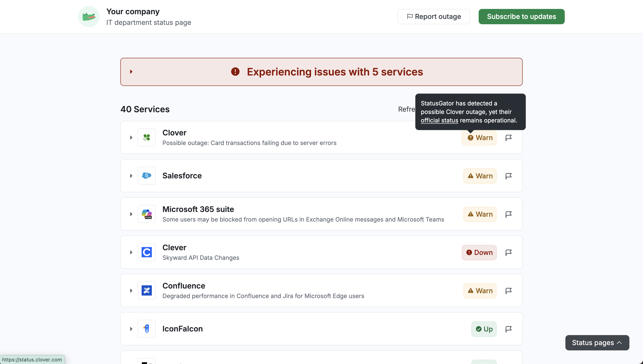The width and height of the screenshot is (643, 364).
Task: Click the StatusGator alligator logo
Action: click(x=89, y=17)
